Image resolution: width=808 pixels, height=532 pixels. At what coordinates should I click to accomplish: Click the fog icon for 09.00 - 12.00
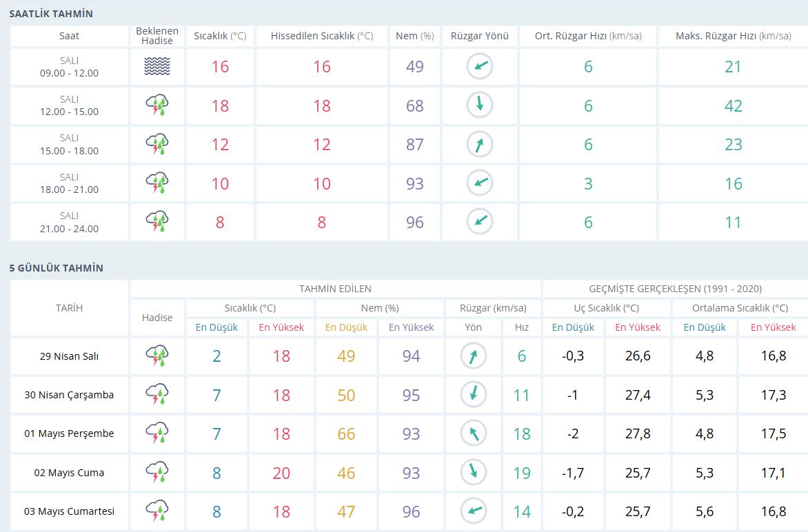pos(157,67)
